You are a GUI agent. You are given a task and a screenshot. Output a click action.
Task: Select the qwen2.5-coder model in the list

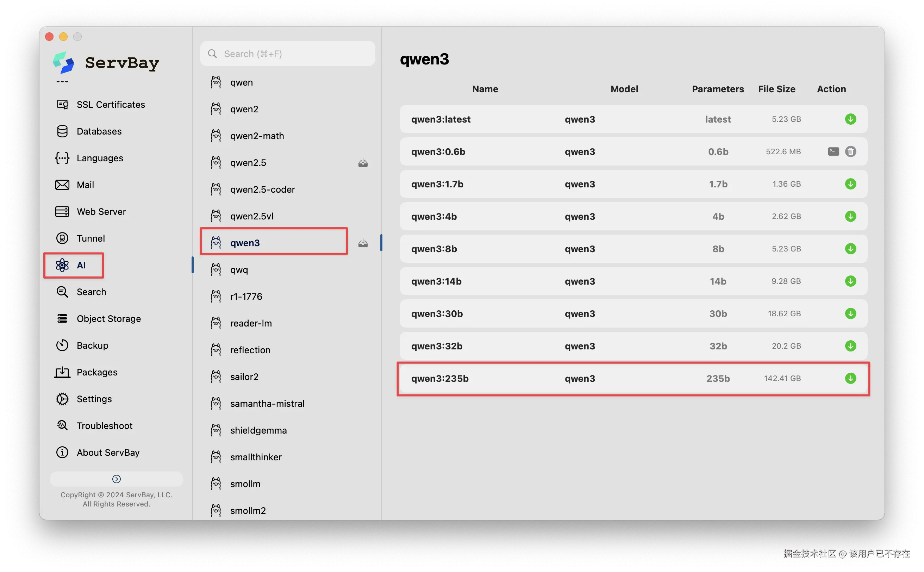coord(262,189)
